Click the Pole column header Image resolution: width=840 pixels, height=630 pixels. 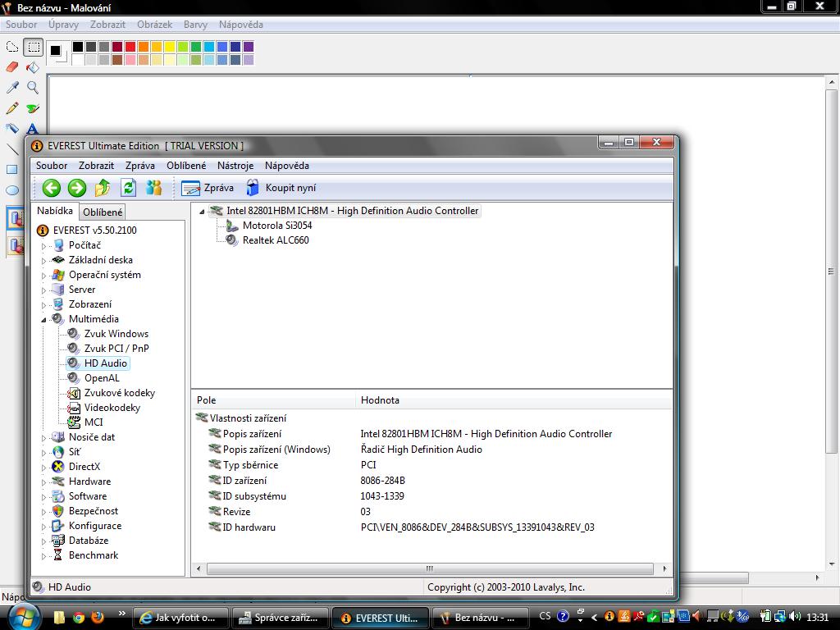273,400
